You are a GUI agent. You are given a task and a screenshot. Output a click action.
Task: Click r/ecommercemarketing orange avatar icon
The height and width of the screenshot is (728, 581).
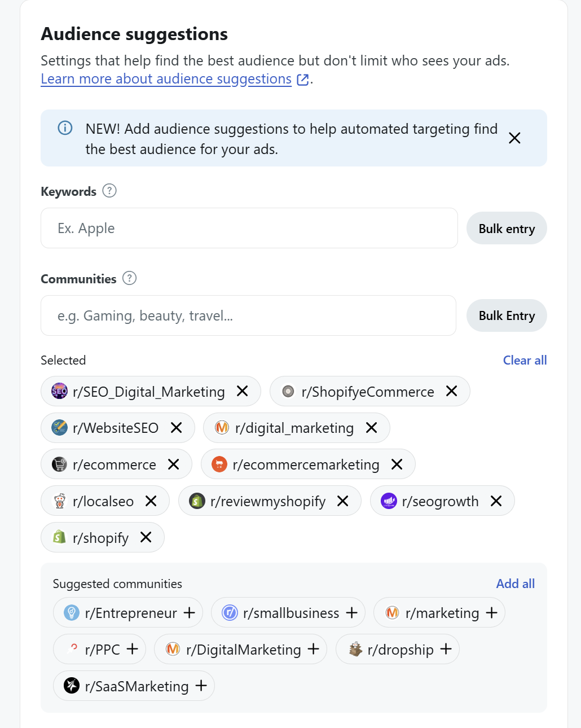(219, 464)
